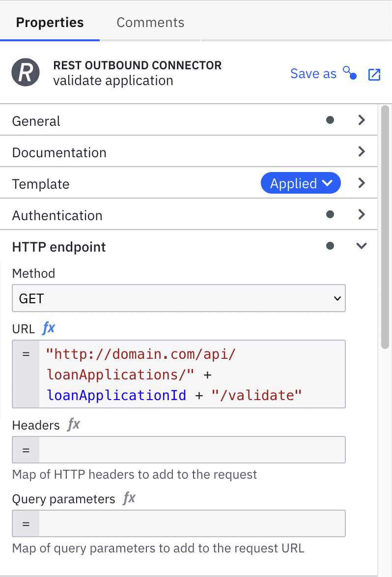Viewport: 392px width, 577px height.
Task: Open the Applied template dropdown
Action: (301, 183)
